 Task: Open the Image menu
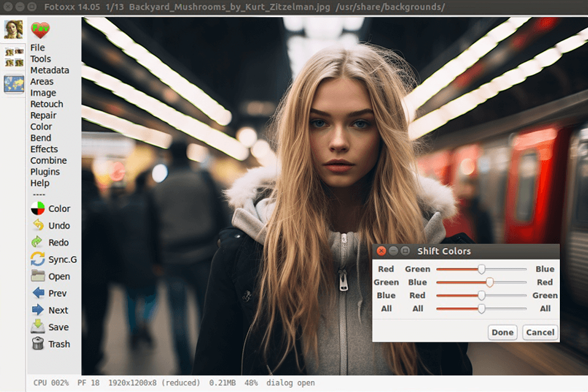point(43,92)
